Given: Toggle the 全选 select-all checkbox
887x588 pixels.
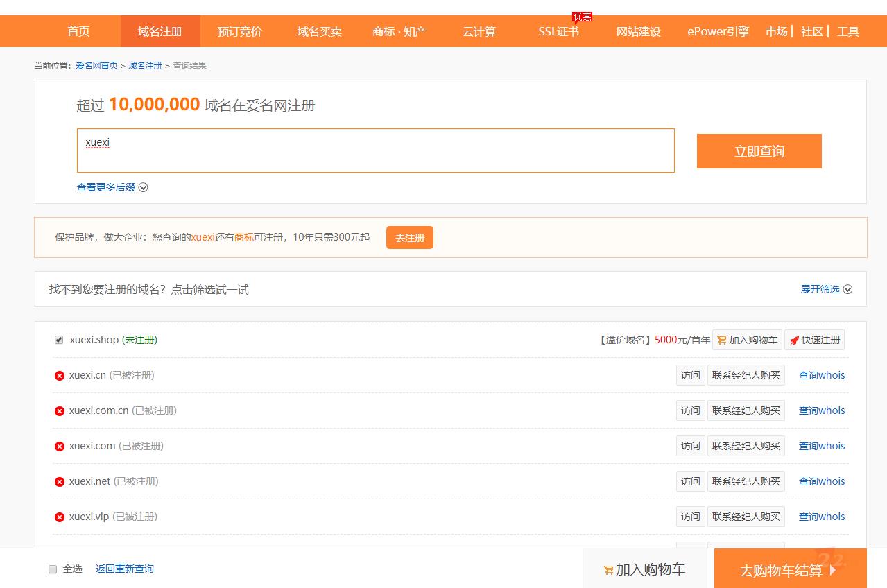Looking at the screenshot, I should click(53, 569).
